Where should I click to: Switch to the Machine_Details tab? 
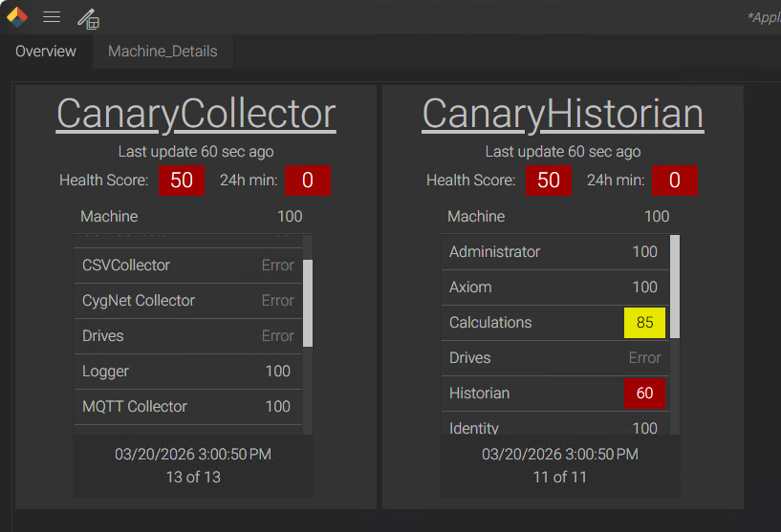pos(163,52)
